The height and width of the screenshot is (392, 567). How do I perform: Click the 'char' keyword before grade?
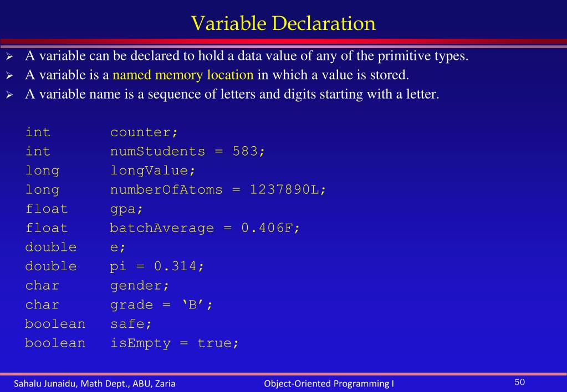42,305
